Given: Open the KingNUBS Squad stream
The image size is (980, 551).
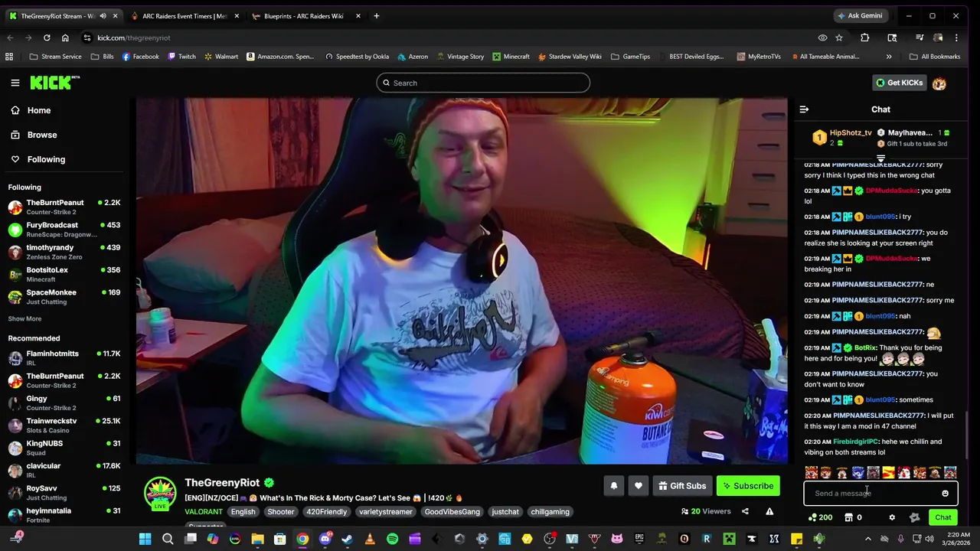Looking at the screenshot, I should [64, 448].
